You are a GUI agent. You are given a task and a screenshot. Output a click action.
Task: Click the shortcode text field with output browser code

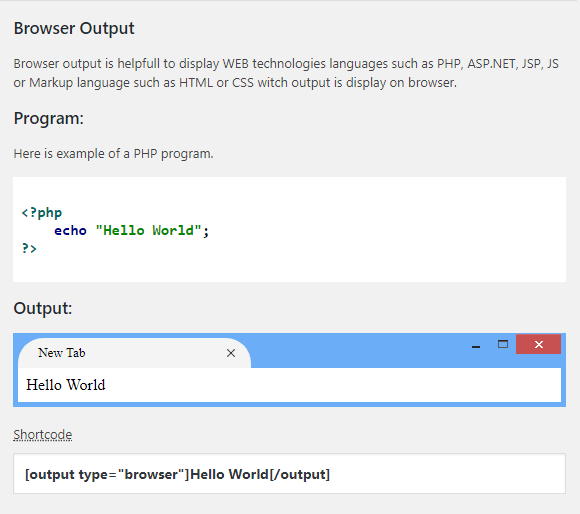(x=289, y=474)
